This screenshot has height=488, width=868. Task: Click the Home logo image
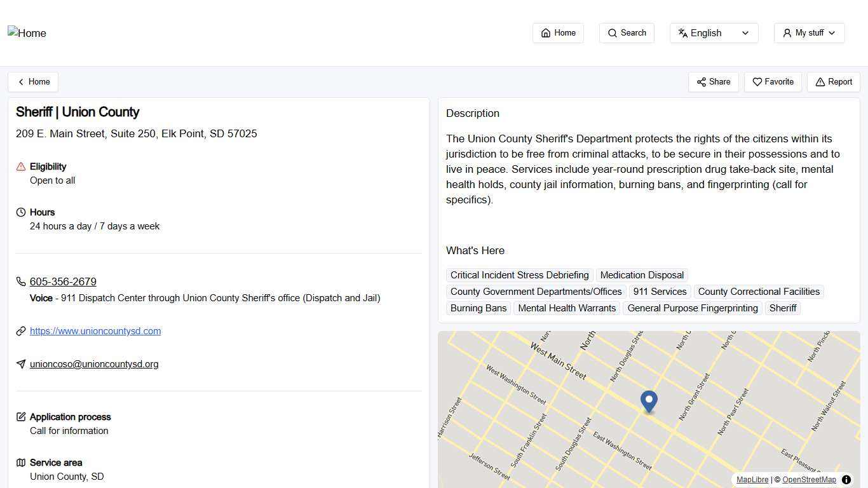(x=27, y=33)
